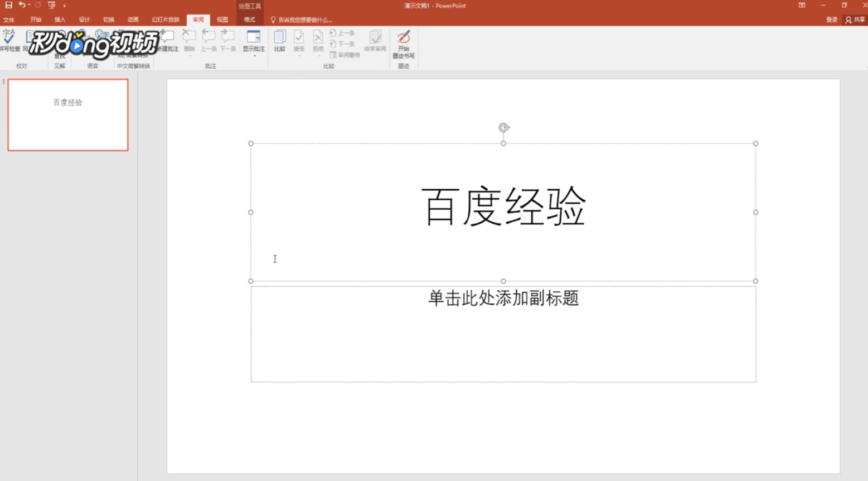Select slide 1 thumbnail in the panel
Screen dimensions: 868x481
[68, 115]
